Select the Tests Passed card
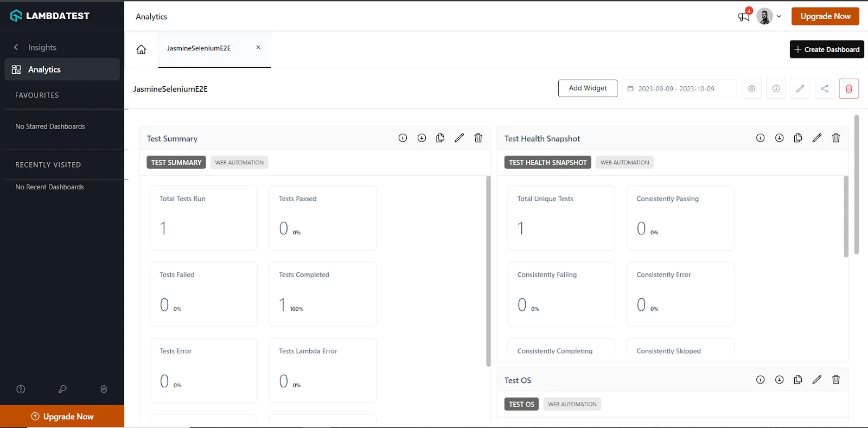 tap(323, 218)
